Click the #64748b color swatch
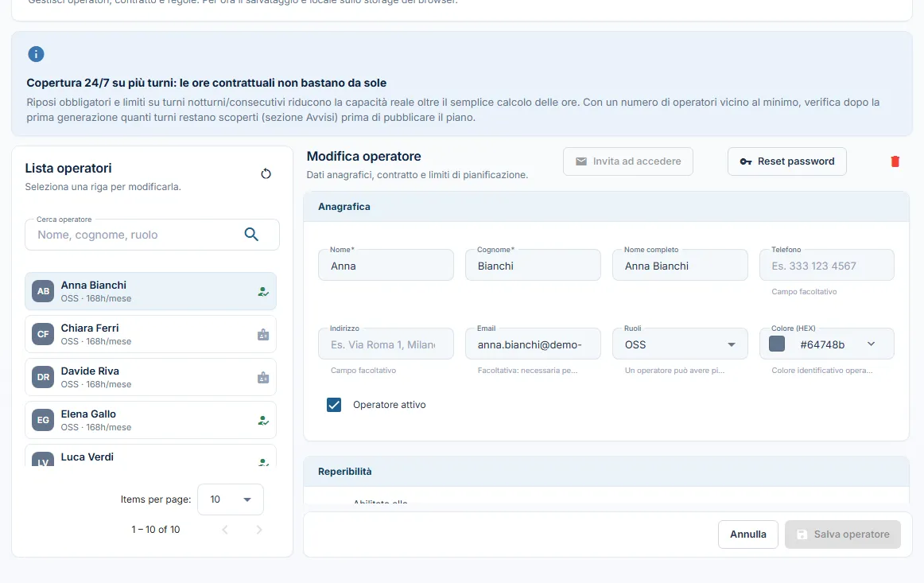924x583 pixels. (x=777, y=344)
